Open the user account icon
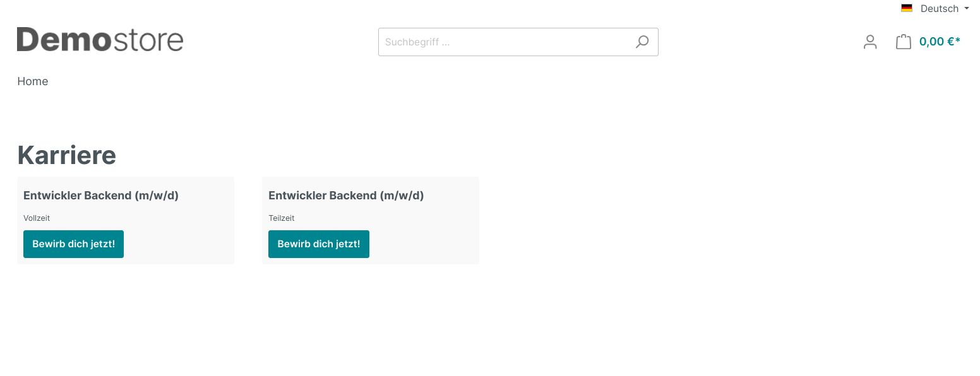The image size is (980, 376). click(x=870, y=42)
